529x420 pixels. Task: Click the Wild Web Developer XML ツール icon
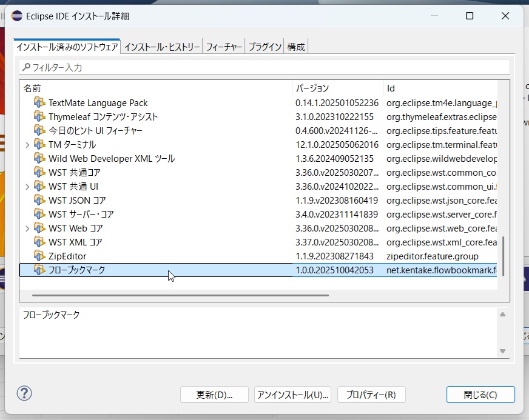[39, 159]
